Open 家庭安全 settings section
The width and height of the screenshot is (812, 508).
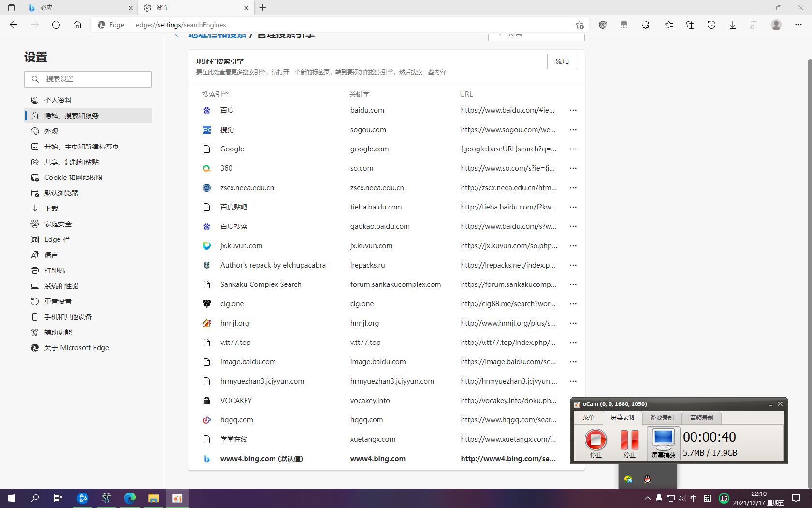tap(88, 224)
